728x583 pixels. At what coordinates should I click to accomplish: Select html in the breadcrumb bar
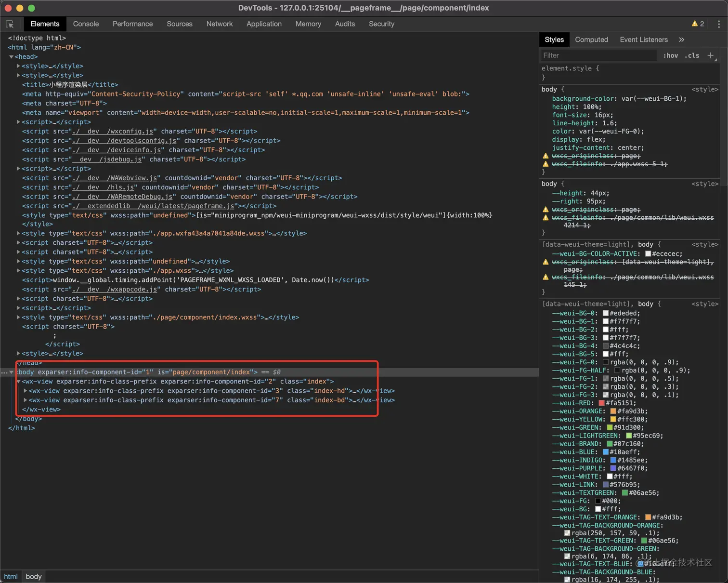11,576
